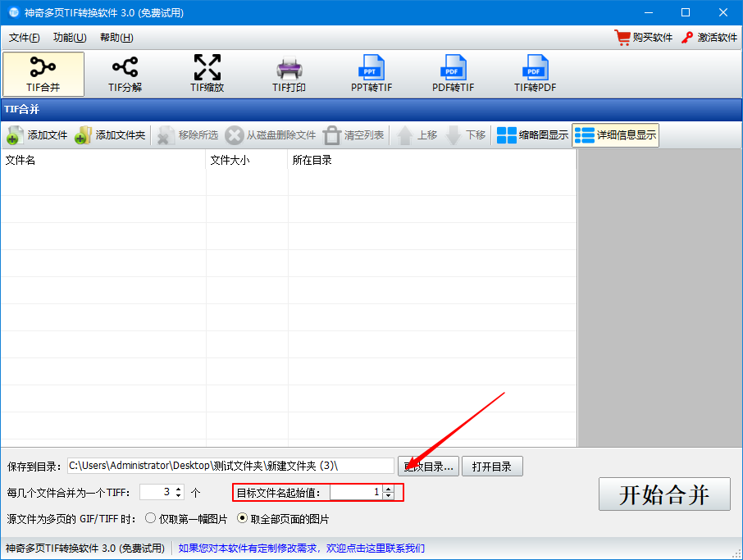
Task: Open the PPT转TIF converter
Action: pyautogui.click(x=371, y=75)
